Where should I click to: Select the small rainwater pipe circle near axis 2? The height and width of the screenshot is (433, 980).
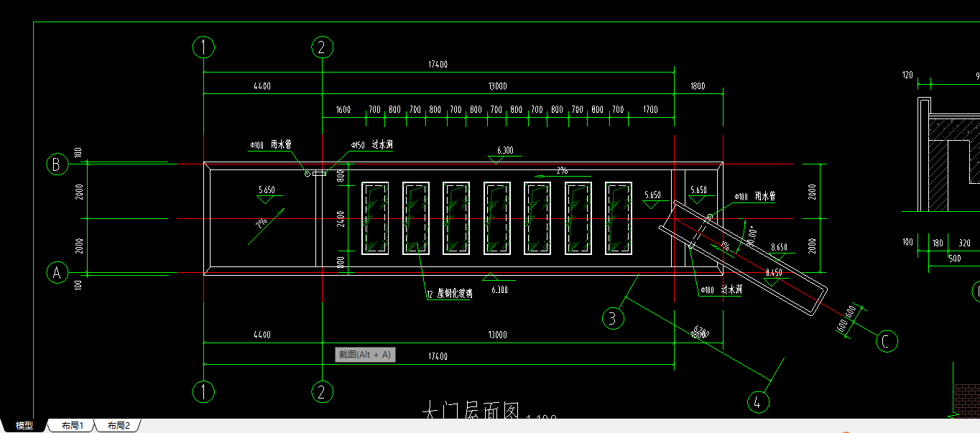click(x=308, y=173)
